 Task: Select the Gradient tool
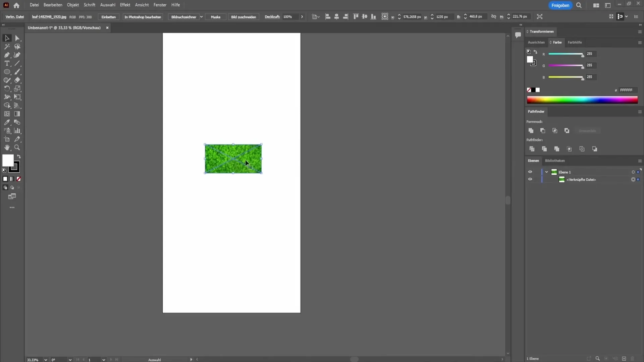pyautogui.click(x=17, y=114)
